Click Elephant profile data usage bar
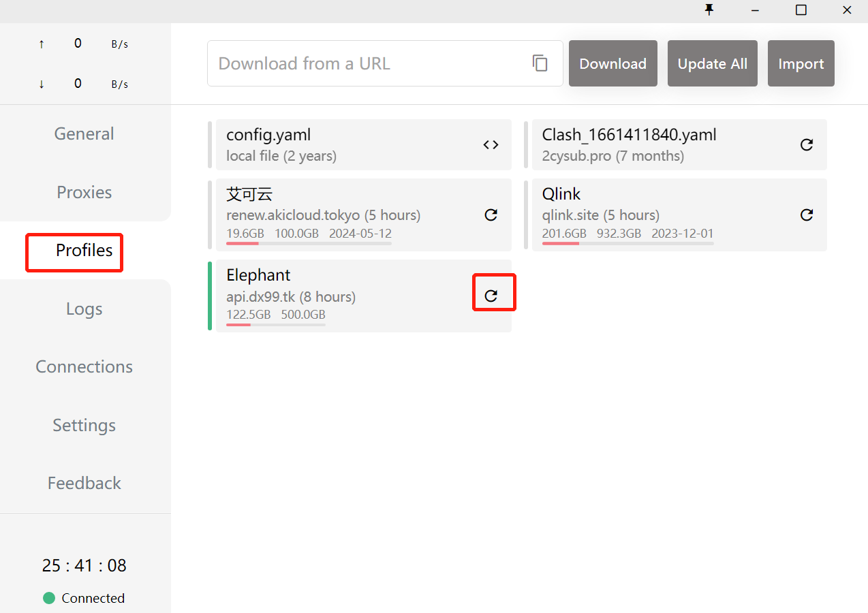This screenshot has width=868, height=613. click(276, 324)
